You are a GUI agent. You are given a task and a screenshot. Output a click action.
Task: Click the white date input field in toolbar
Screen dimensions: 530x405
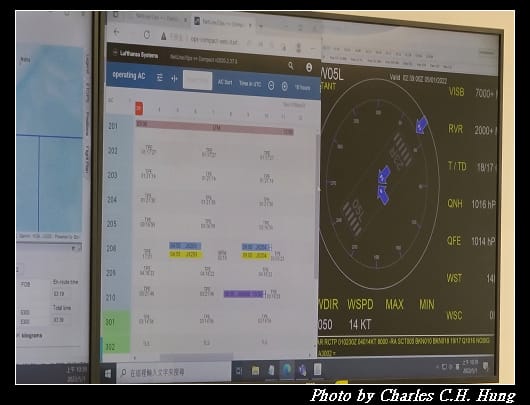(x=197, y=80)
